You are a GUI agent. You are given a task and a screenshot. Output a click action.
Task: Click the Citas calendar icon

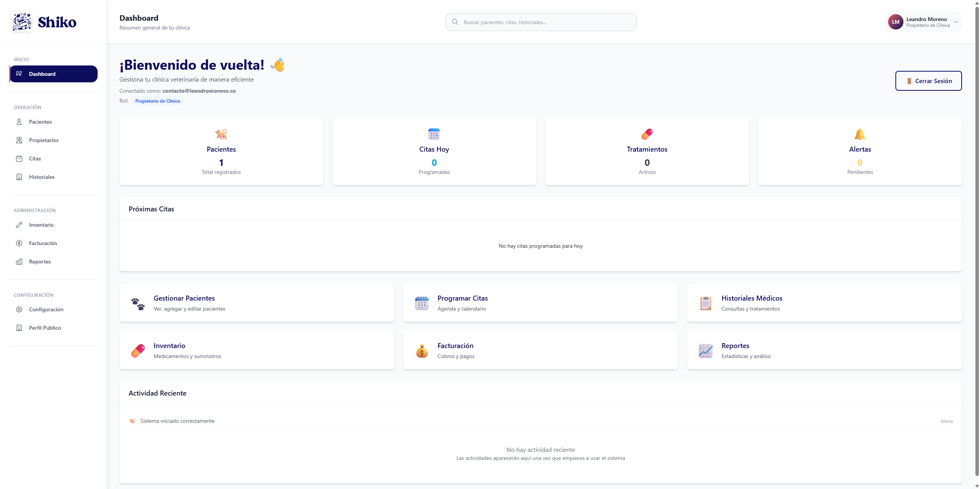click(20, 158)
